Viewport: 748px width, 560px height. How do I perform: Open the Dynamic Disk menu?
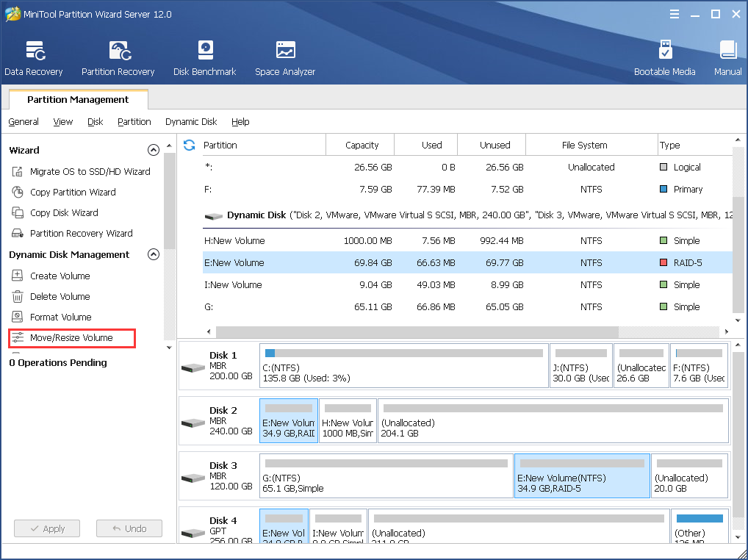(191, 122)
